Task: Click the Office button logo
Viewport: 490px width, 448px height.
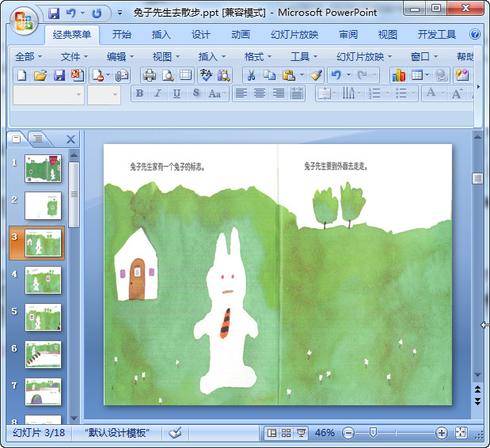Action: coord(23,21)
